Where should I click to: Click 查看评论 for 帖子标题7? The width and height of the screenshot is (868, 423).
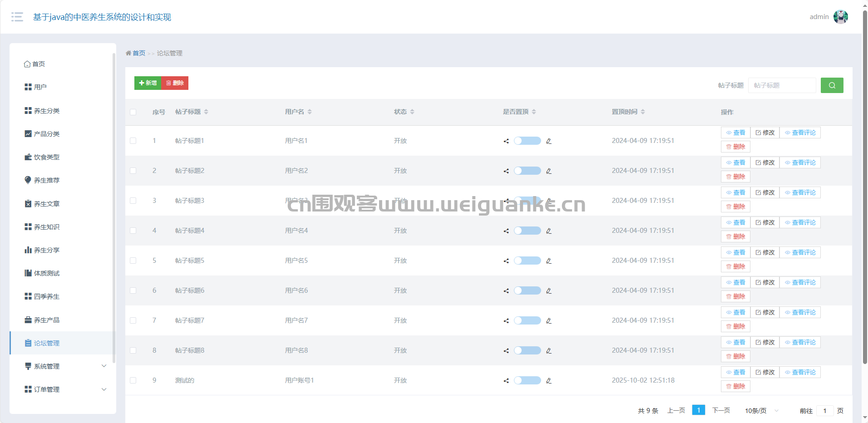[800, 312]
